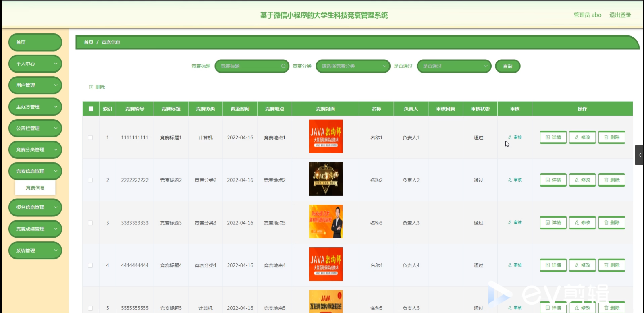Check the box for row 5555555555
This screenshot has height=313, width=644.
90,308
